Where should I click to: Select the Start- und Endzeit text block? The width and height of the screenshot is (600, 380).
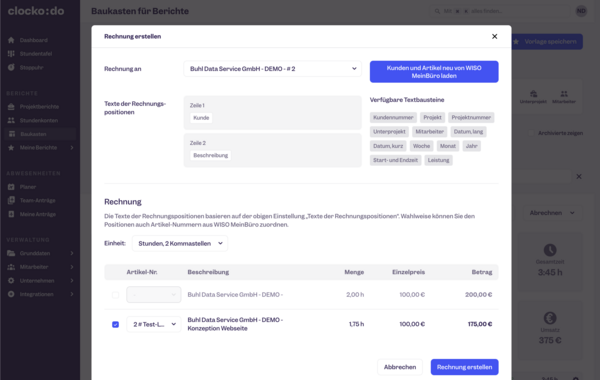tap(395, 160)
